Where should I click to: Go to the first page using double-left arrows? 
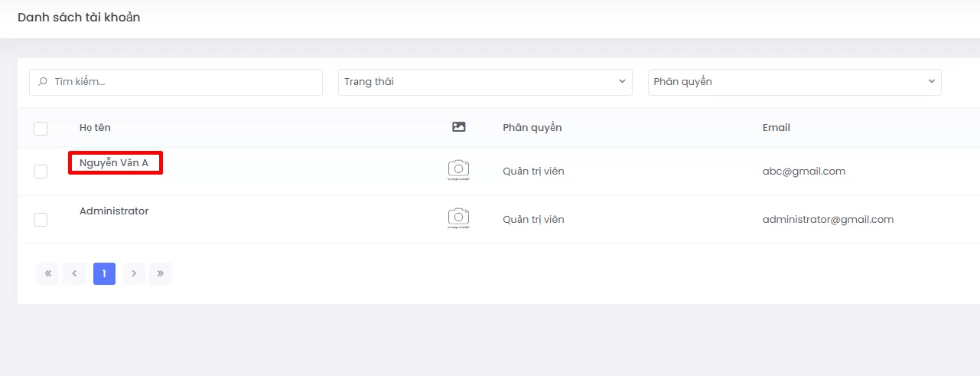tap(47, 273)
